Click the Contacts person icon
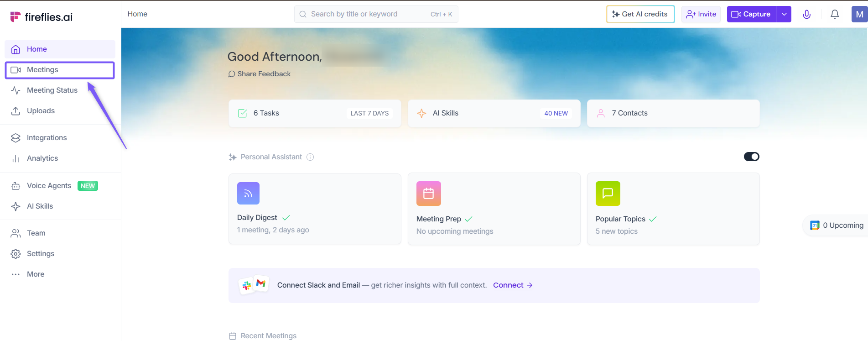 click(x=601, y=113)
